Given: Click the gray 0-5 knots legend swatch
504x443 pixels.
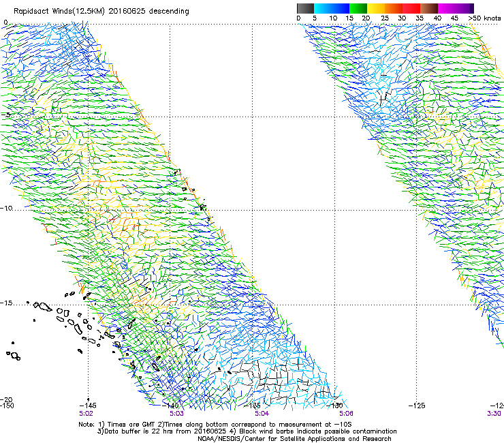Looking at the screenshot, I should tap(305, 8).
